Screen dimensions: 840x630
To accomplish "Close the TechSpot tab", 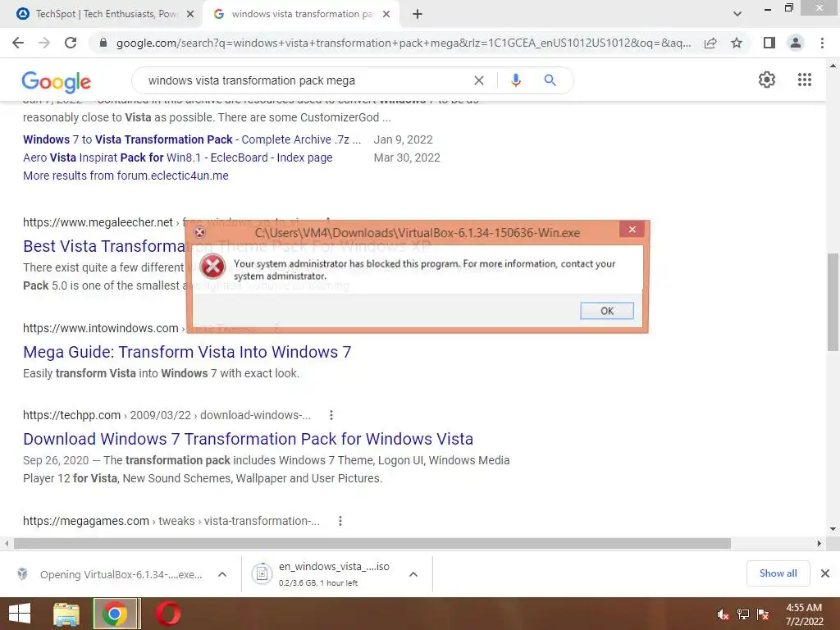I will pyautogui.click(x=190, y=15).
